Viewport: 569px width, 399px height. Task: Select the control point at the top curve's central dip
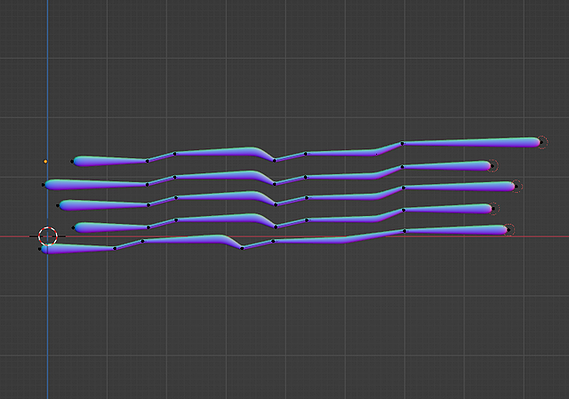(x=274, y=160)
